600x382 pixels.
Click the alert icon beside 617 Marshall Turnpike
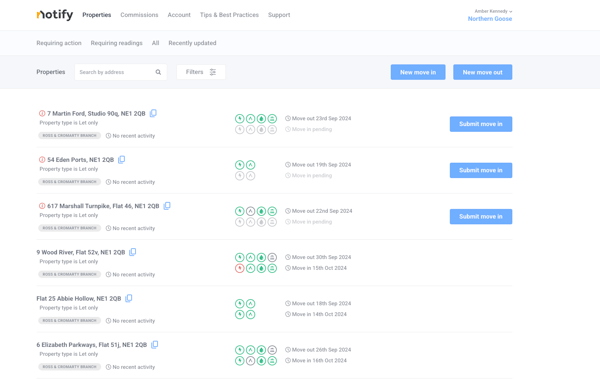42,206
